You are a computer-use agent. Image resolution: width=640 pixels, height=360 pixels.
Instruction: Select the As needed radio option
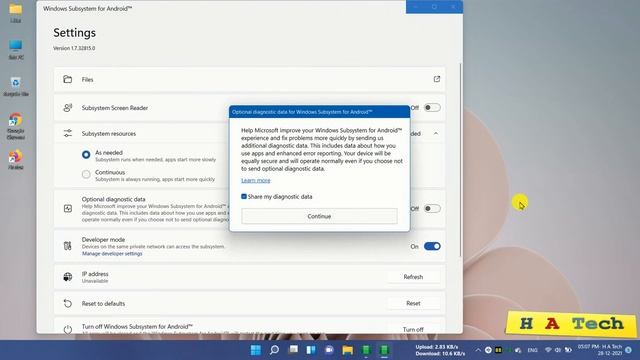[86, 155]
